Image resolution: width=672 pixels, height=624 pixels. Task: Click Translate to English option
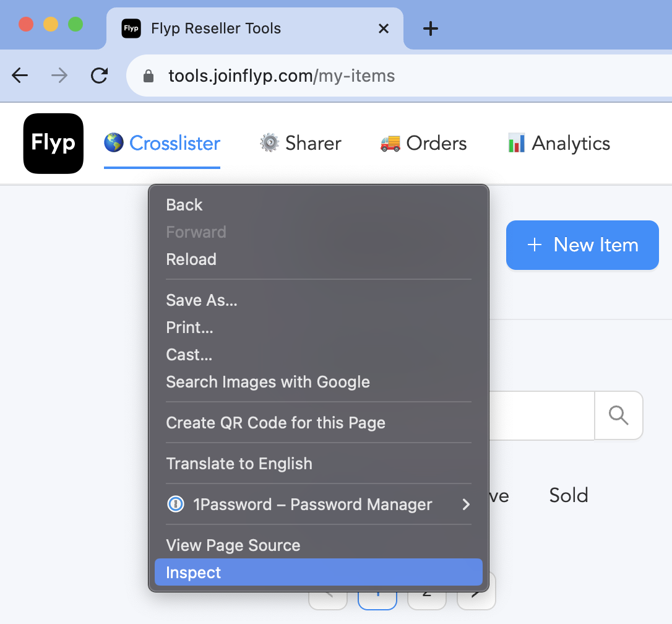click(x=239, y=464)
